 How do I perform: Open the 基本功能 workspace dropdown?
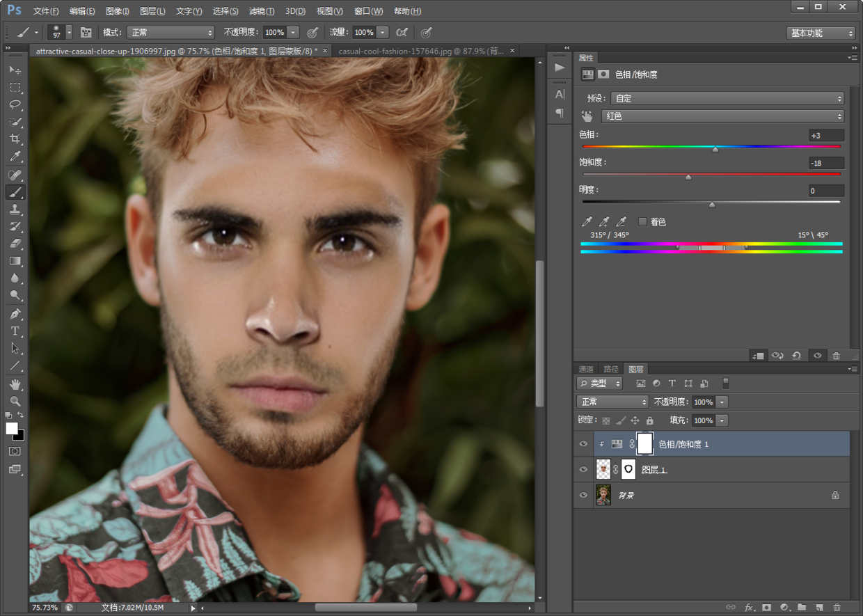coord(821,33)
